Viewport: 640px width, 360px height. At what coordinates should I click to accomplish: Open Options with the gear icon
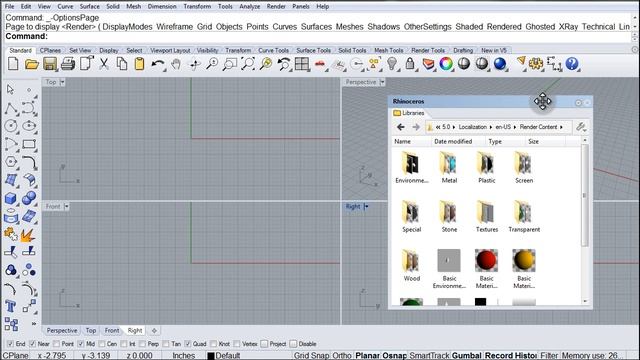(x=536, y=64)
